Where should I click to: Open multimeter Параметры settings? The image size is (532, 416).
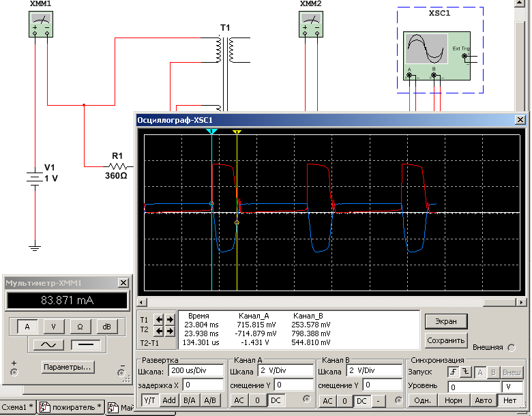click(67, 367)
